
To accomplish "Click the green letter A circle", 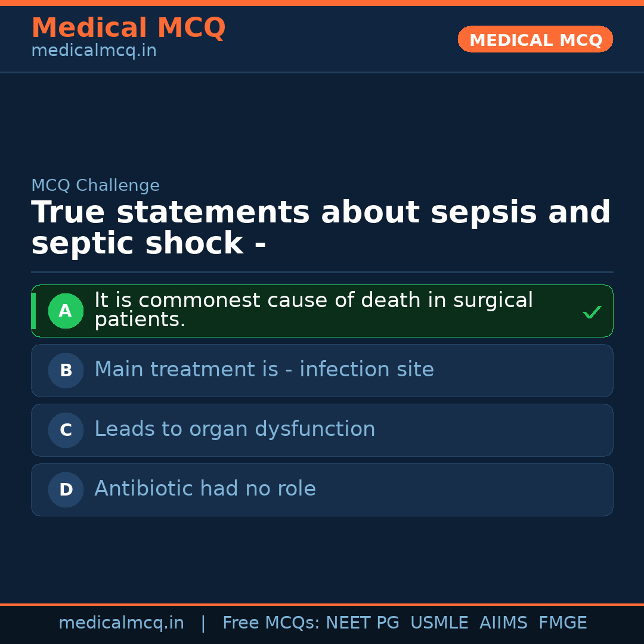I will click(x=66, y=311).
